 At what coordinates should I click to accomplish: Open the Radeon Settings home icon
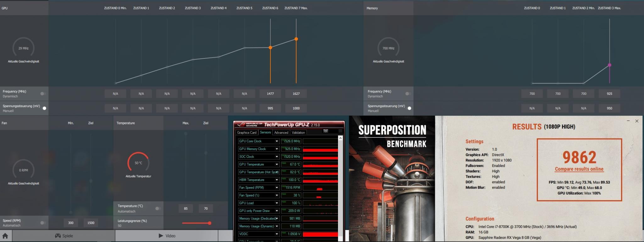[x=5, y=236]
